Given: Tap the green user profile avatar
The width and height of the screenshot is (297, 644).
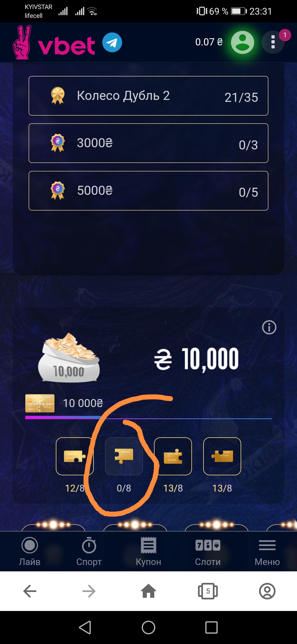Looking at the screenshot, I should (242, 42).
